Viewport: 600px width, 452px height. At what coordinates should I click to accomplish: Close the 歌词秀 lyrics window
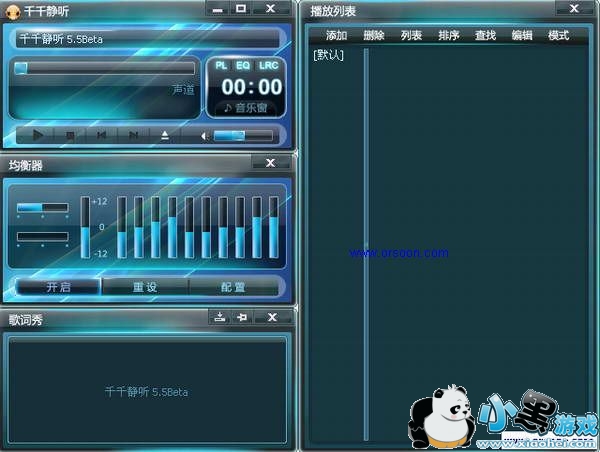(272, 317)
